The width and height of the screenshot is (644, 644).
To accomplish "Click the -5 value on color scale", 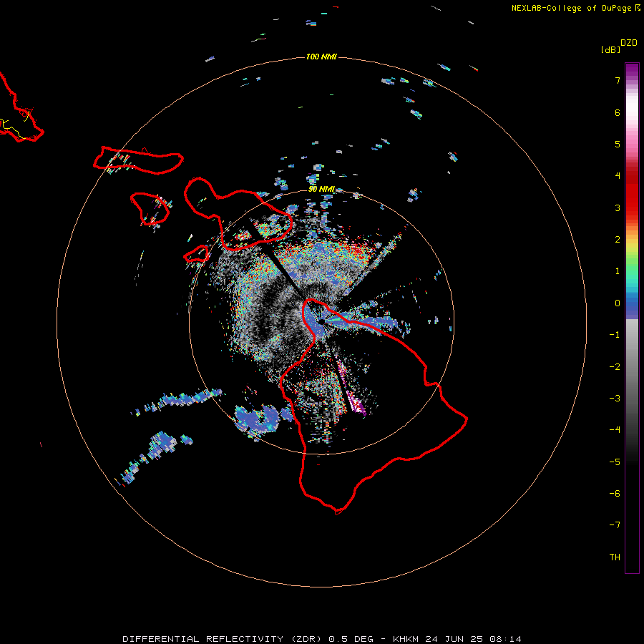I will coord(615,462).
